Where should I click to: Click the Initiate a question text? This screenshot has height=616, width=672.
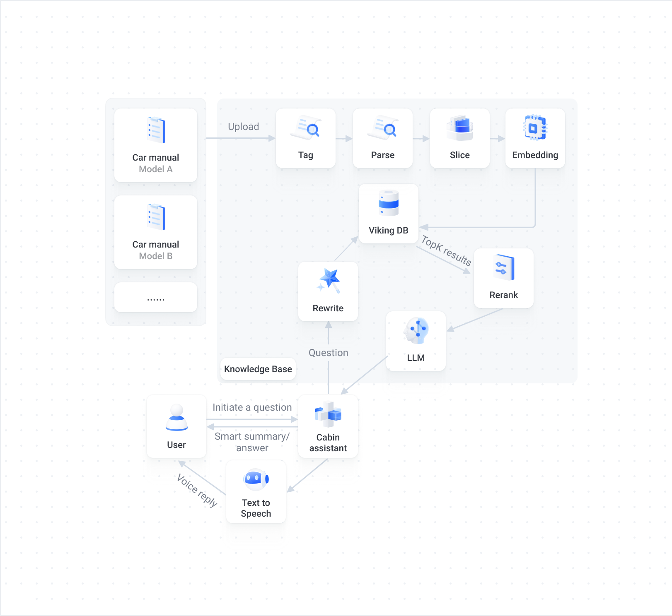[x=252, y=407]
